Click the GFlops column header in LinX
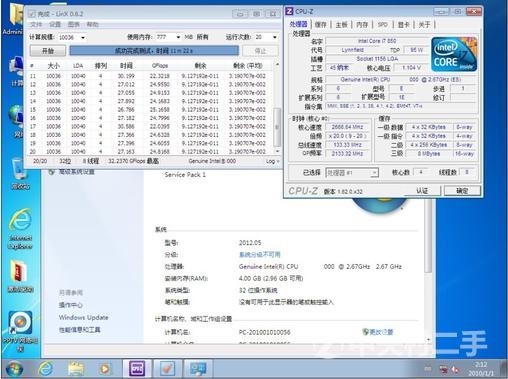The image size is (508, 379). [x=160, y=65]
